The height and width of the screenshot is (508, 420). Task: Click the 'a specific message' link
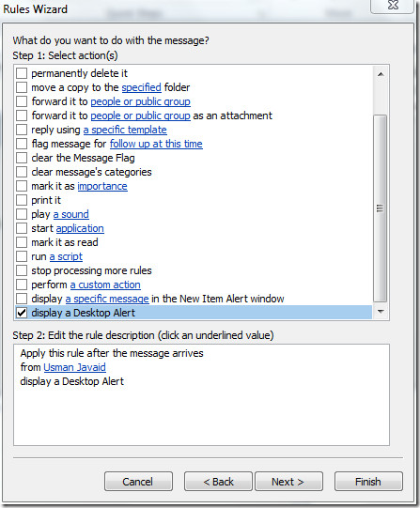coord(107,299)
